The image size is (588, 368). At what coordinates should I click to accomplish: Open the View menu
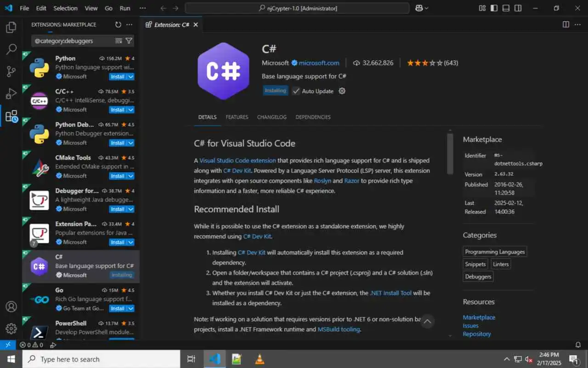tap(91, 8)
